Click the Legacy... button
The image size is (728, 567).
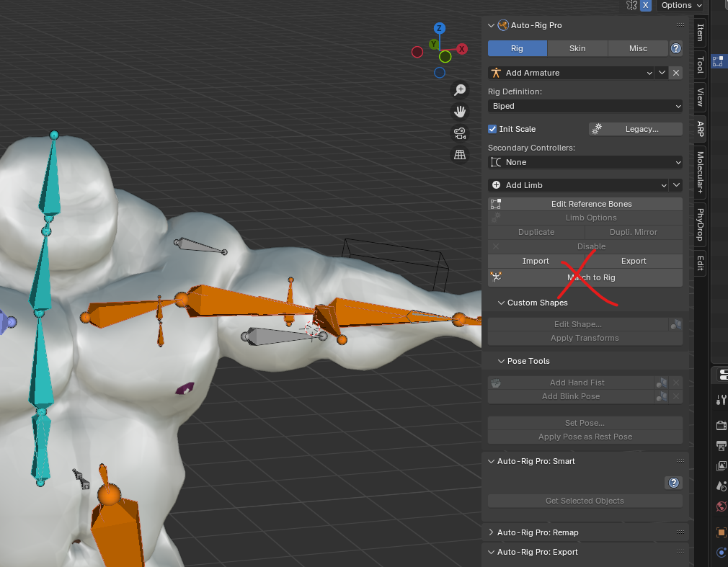[636, 129]
